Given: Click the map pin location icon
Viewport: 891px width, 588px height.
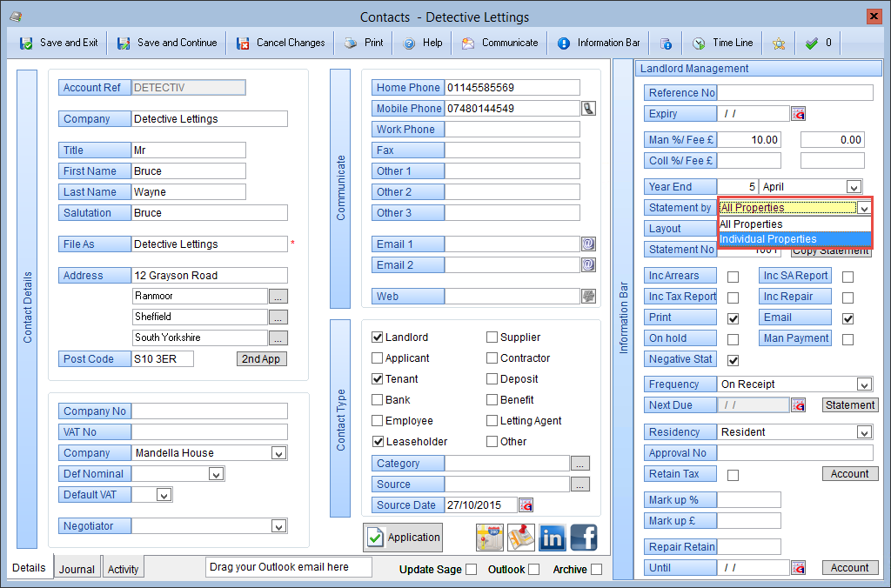Looking at the screenshot, I should point(521,538).
